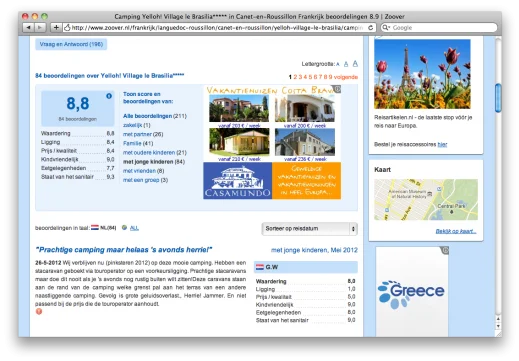Open the Vraag en Antwoord (196) tab

pyautogui.click(x=71, y=44)
